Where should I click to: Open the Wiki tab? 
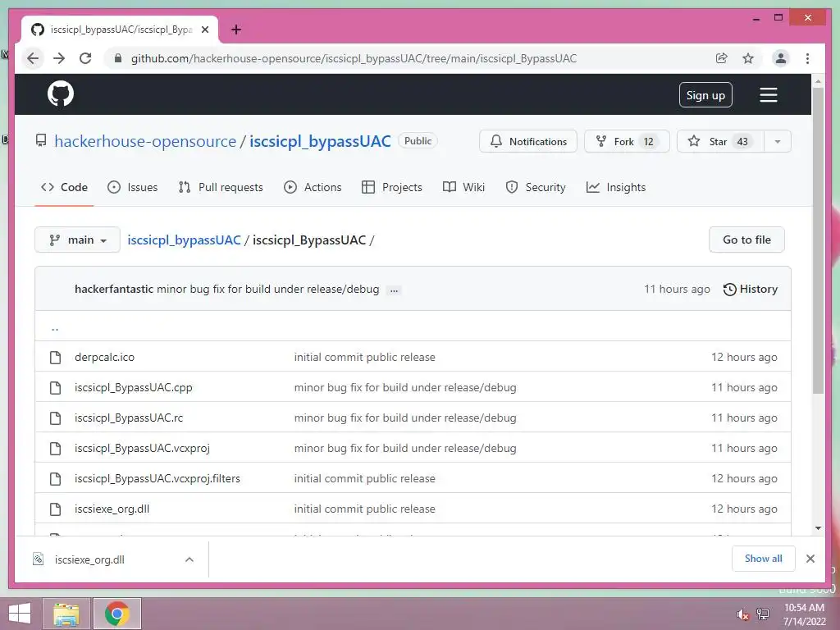point(464,187)
